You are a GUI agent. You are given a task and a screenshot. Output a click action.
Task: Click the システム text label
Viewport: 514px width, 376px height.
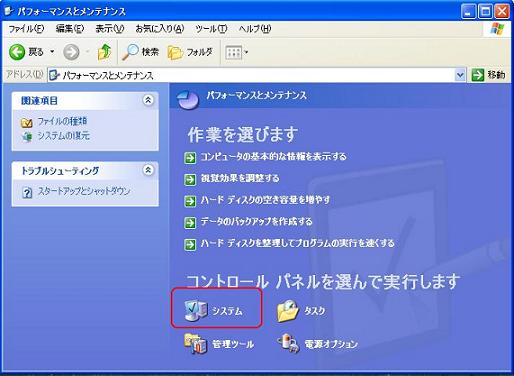[x=227, y=311]
